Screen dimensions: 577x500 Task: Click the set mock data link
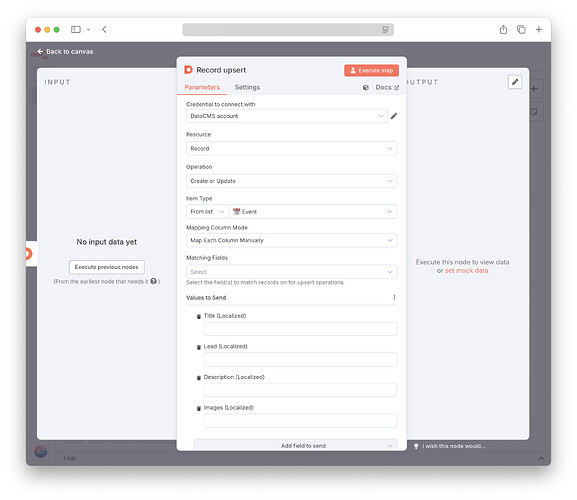click(x=466, y=270)
